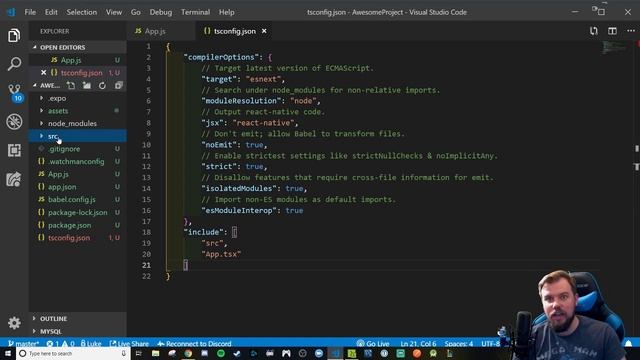Open Task View on the taskbar
The image size is (640, 360).
(x=139, y=353)
